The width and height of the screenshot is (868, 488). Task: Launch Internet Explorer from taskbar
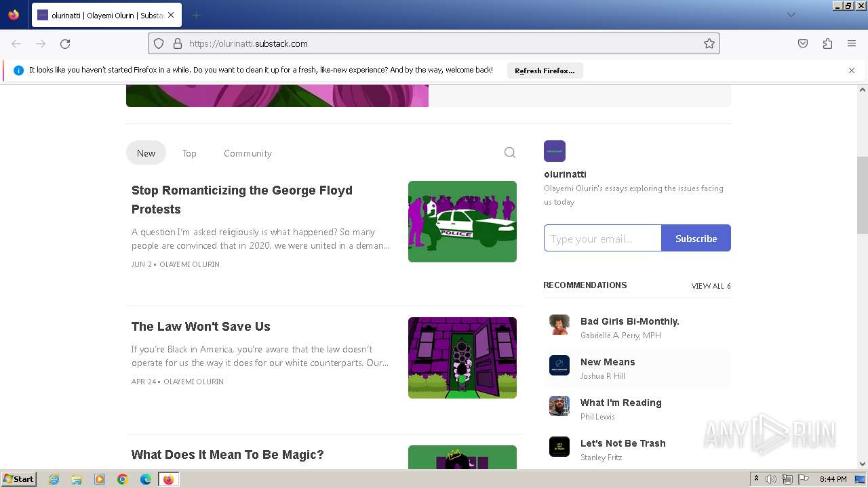54,479
